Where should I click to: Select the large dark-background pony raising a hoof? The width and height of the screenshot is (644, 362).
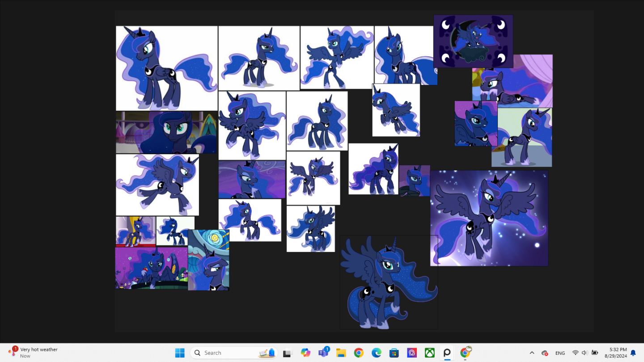click(389, 282)
